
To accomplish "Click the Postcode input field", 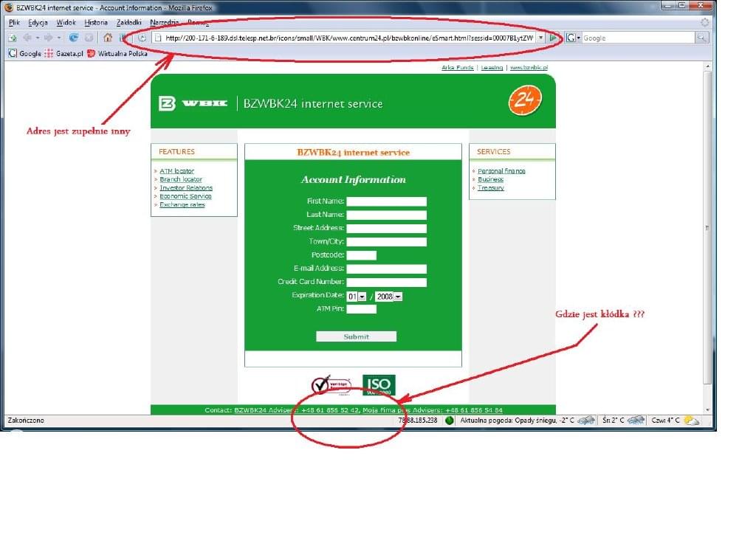I will (x=362, y=255).
